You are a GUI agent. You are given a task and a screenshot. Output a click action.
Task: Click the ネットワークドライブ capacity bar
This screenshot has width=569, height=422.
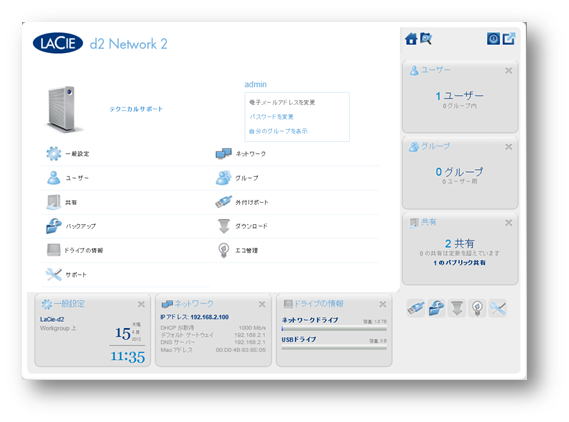(334, 329)
